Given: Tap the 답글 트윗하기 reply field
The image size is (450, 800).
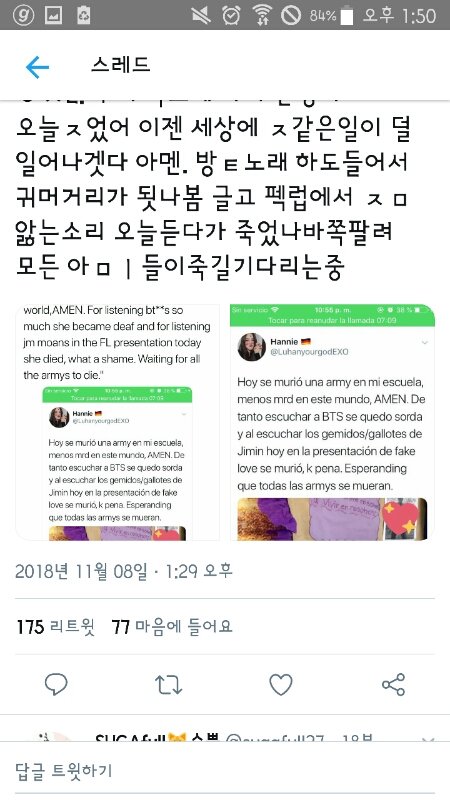Looking at the screenshot, I should coord(225,771).
